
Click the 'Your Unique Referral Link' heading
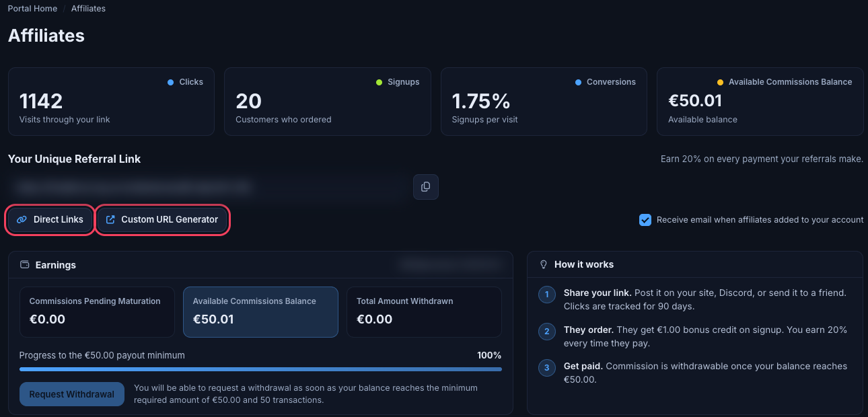(x=75, y=159)
